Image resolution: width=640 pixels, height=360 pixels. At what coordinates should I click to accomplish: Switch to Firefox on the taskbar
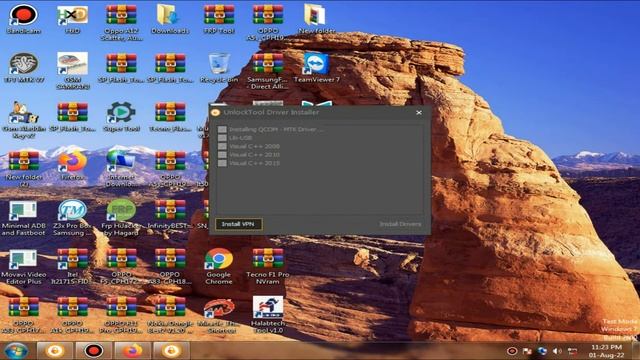132,351
